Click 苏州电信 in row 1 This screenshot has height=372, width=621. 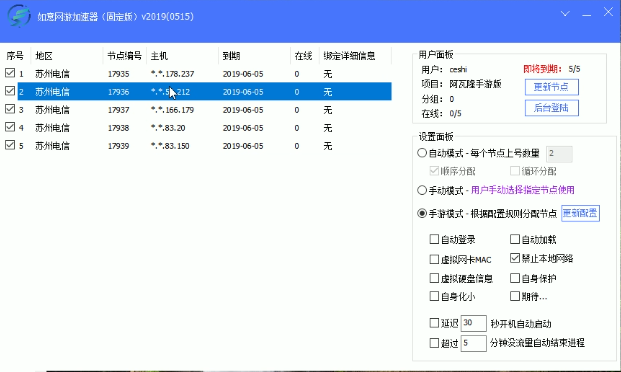coord(52,74)
